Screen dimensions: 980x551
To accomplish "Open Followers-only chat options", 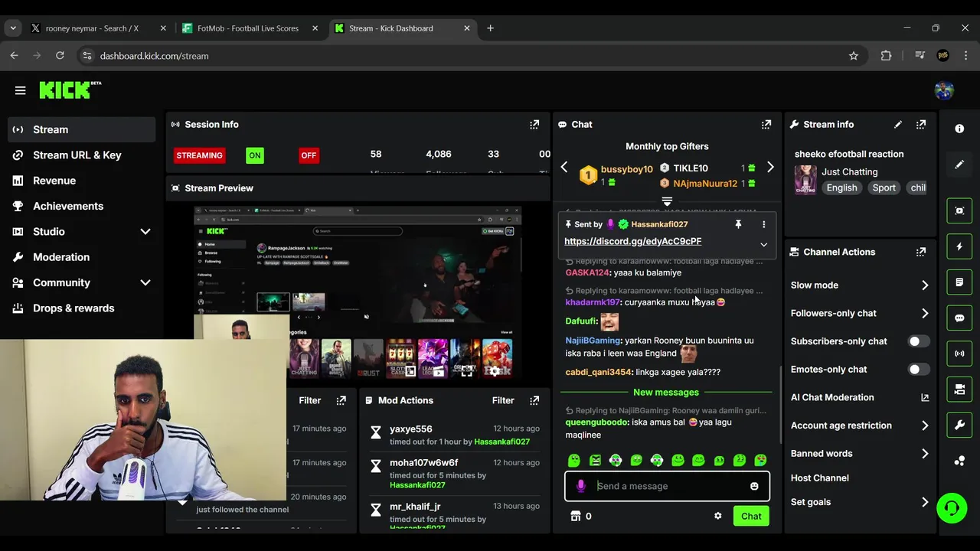I will tap(859, 313).
